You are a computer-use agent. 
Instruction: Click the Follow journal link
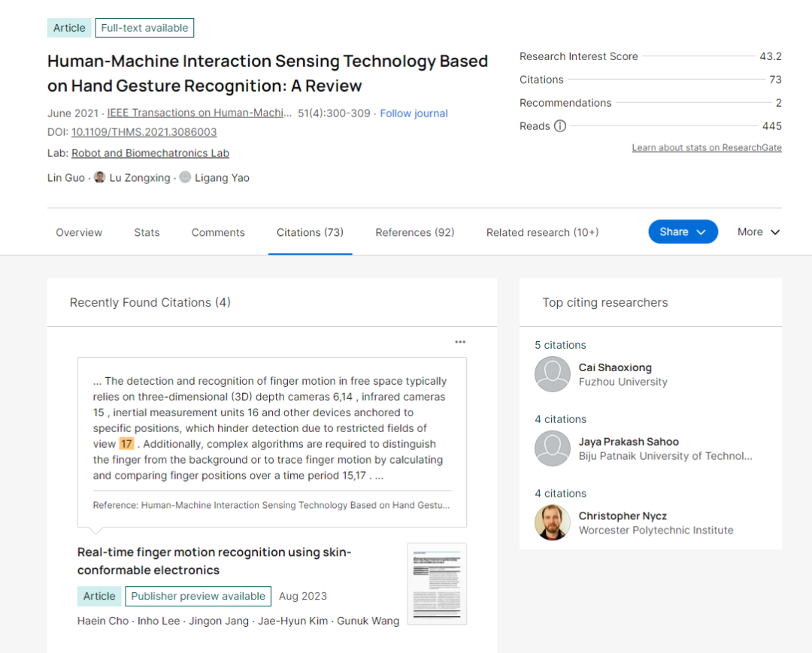coord(414,113)
